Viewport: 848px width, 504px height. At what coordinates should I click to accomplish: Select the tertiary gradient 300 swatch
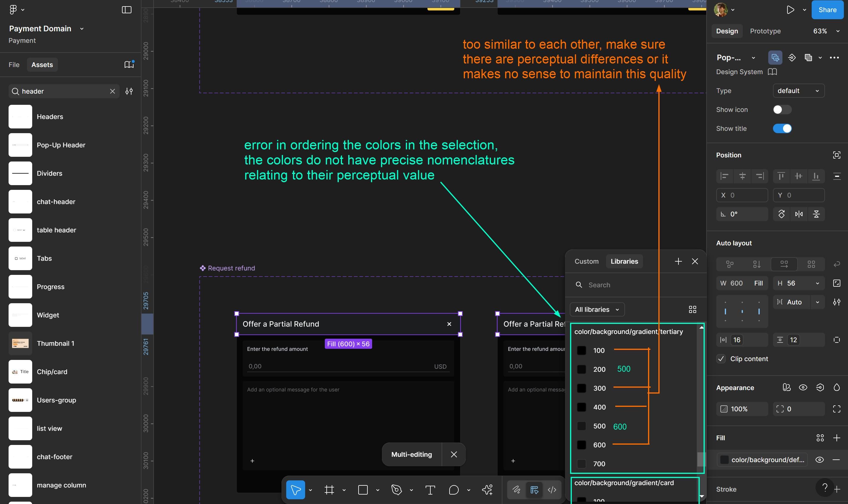pos(581,388)
